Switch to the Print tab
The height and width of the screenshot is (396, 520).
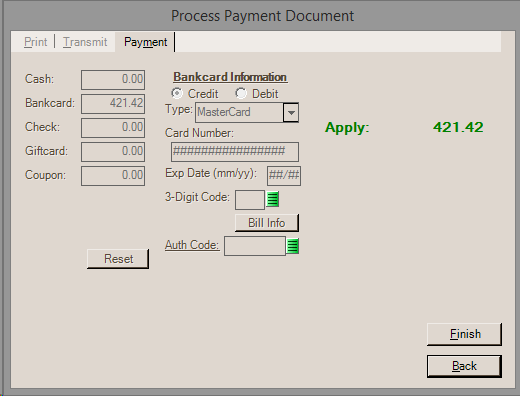[36, 42]
